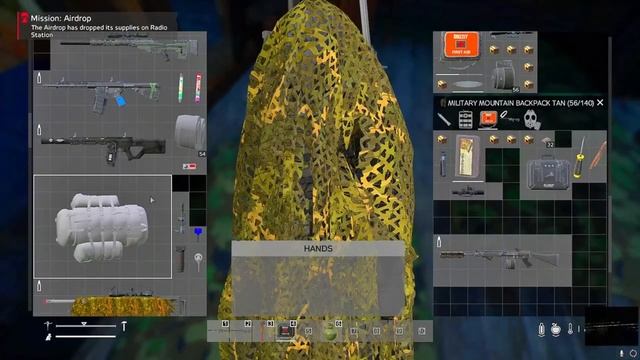Click the upper stamina bar at bottom left
The image size is (640, 360).
86,326
